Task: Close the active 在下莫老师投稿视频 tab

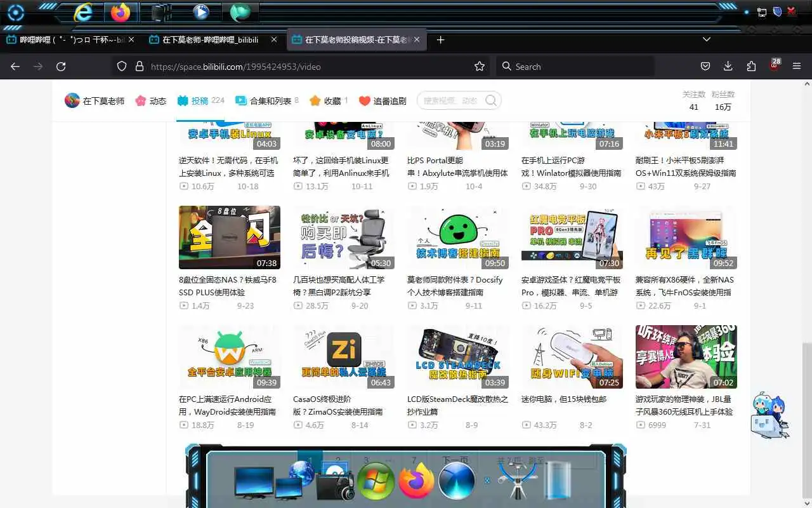Action: [x=417, y=39]
